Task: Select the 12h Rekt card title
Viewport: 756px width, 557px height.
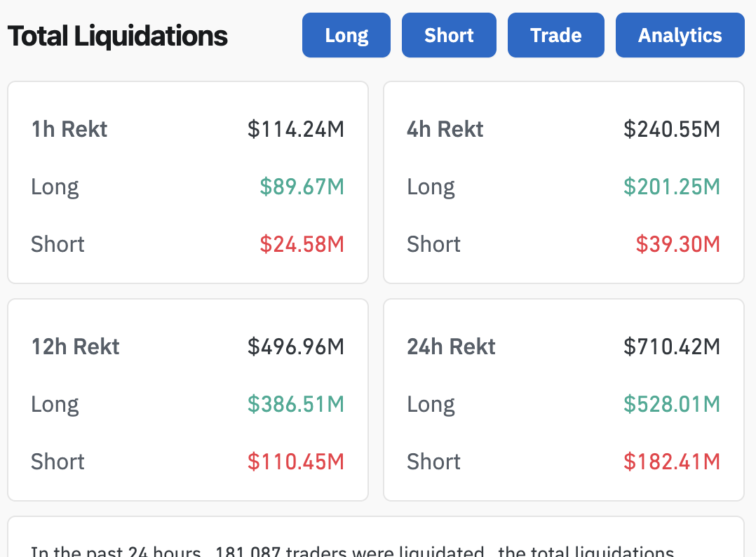Action: pos(76,347)
